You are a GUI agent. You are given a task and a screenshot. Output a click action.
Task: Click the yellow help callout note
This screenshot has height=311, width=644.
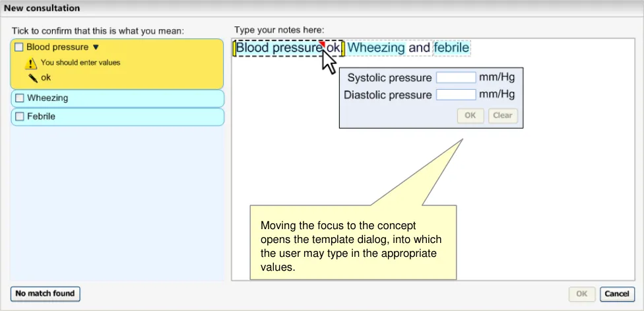353,244
